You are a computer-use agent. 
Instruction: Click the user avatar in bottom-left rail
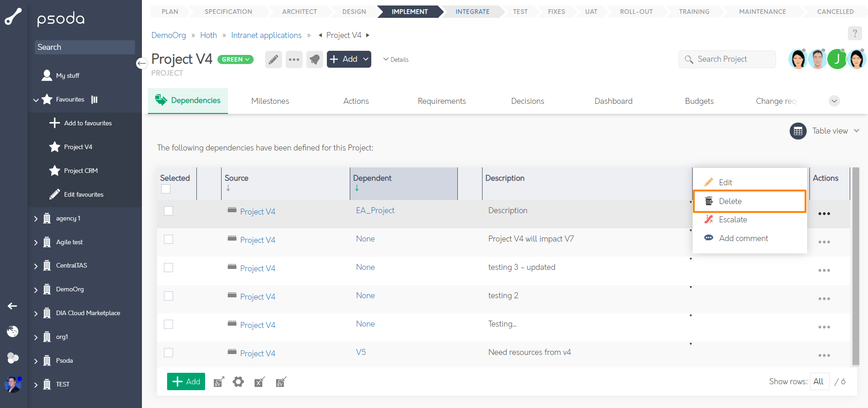click(x=13, y=384)
